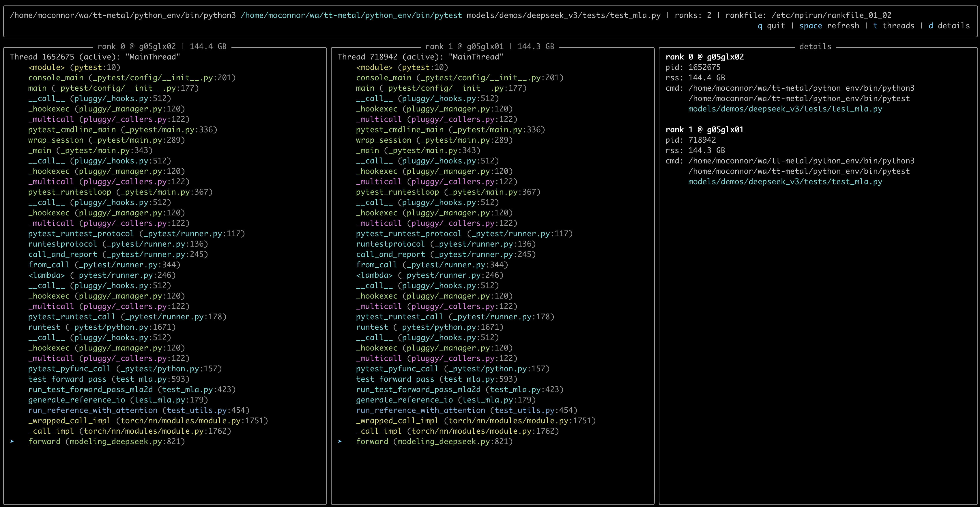
Task: Click 'run_test_forward_pass_mla2d' frame in rank 1
Action: pyautogui.click(x=460, y=389)
